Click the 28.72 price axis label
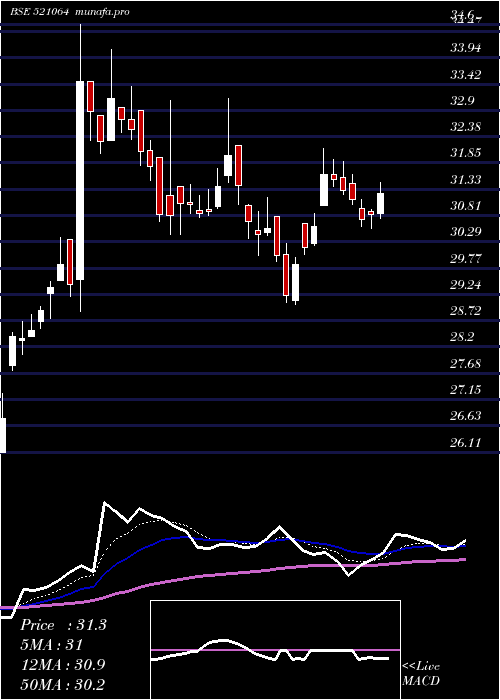This screenshot has width=500, height=700. point(466,310)
